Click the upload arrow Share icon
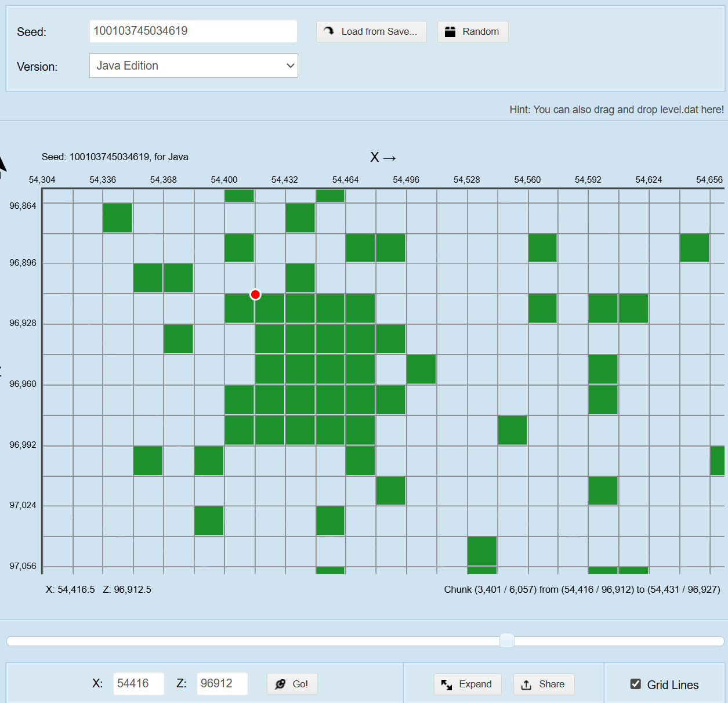The width and height of the screenshot is (728, 703). [526, 684]
